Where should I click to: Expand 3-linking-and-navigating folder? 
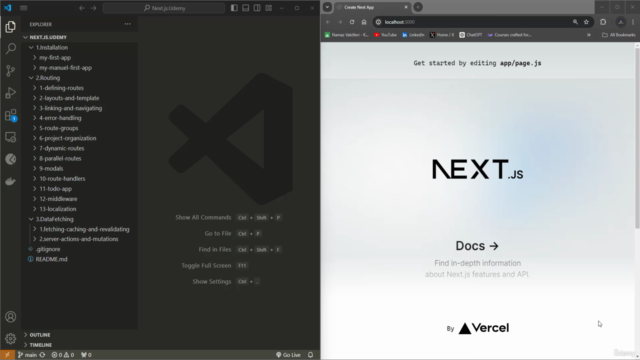79,108
